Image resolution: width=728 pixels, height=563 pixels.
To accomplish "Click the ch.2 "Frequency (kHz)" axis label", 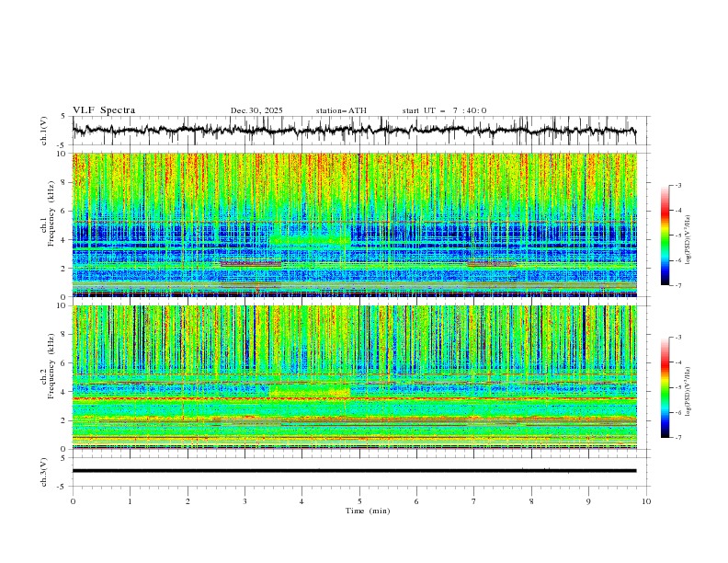I will (x=51, y=366).
